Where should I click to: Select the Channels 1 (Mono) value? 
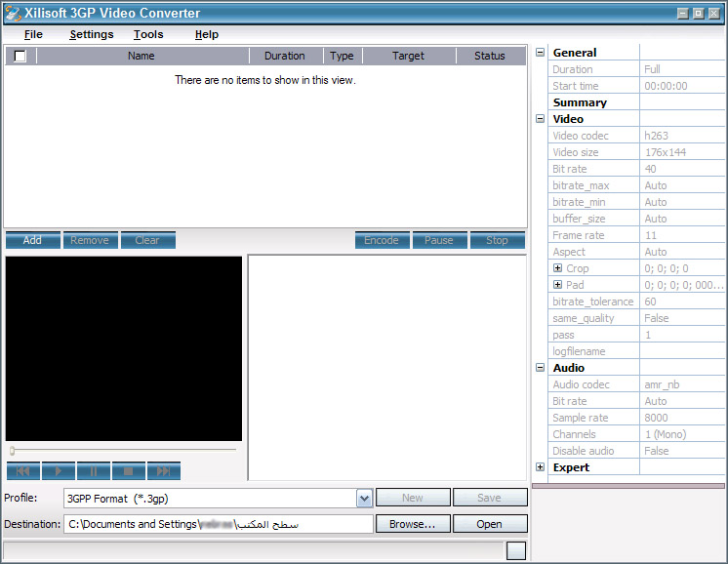(x=682, y=434)
